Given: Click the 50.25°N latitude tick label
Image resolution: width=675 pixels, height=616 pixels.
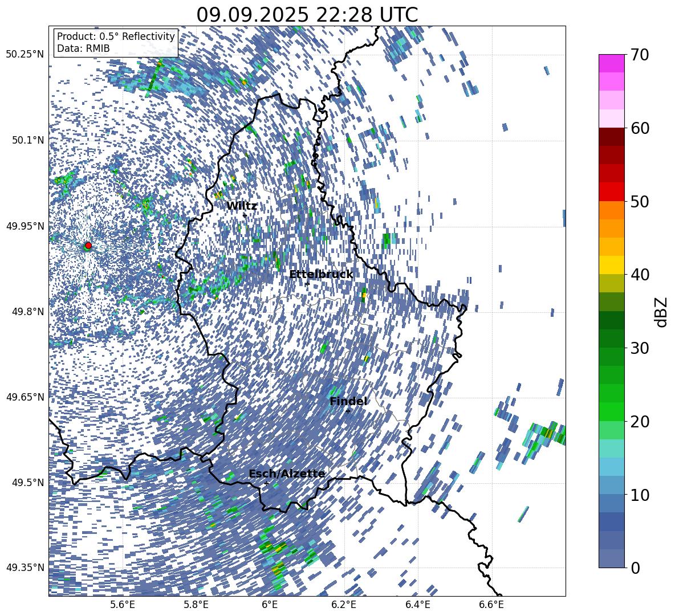Looking at the screenshot, I should (25, 54).
